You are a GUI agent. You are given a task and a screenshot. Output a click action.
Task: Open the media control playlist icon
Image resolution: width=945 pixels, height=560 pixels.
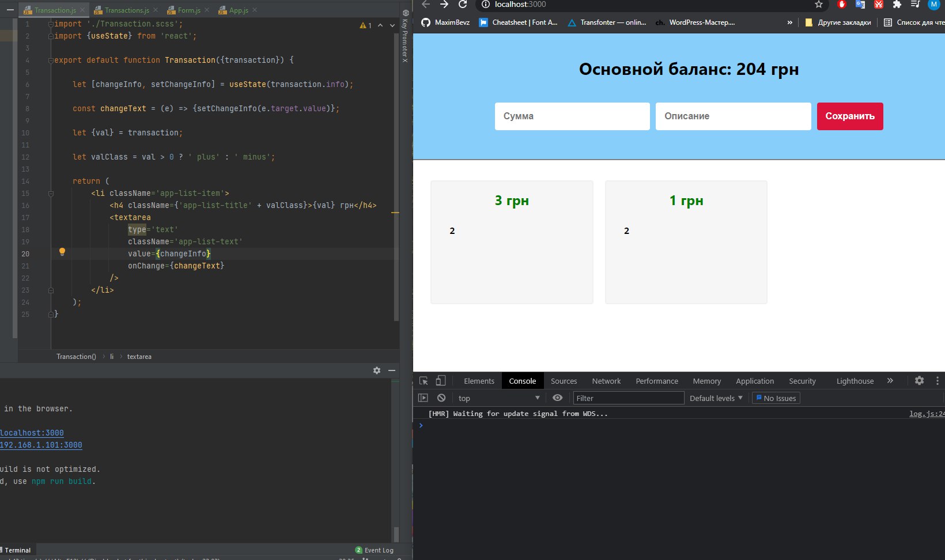tap(915, 5)
